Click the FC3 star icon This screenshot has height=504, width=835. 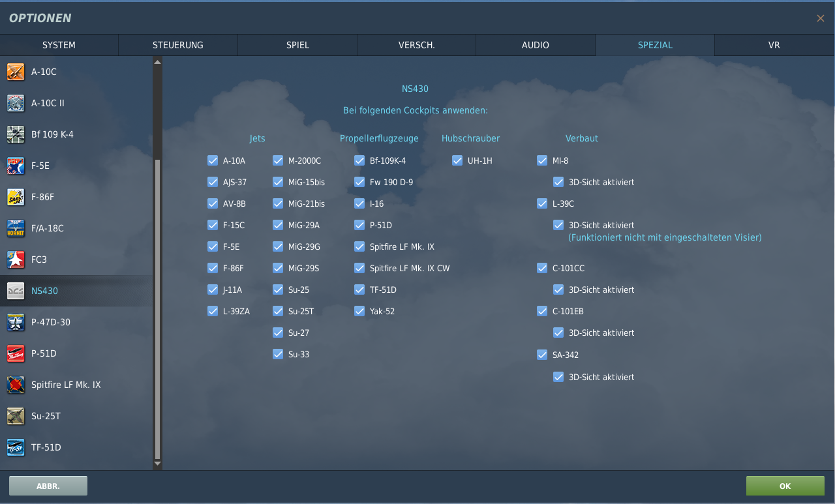pyautogui.click(x=16, y=259)
